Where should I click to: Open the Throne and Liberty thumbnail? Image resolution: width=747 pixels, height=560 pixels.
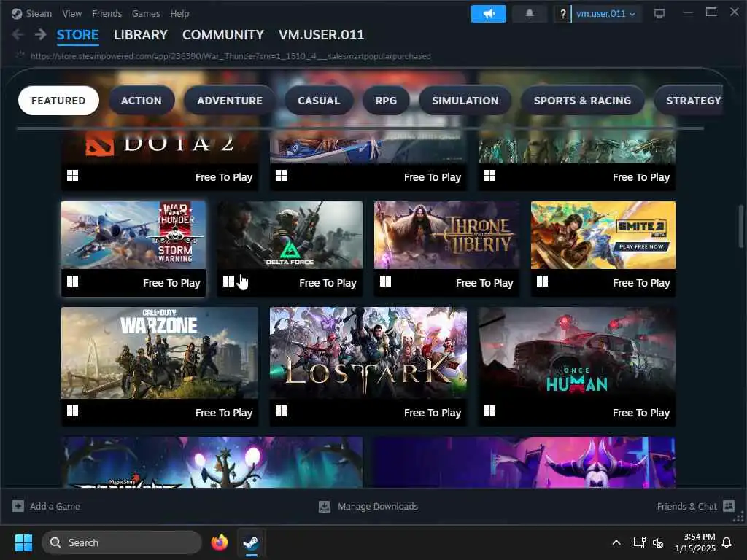coord(447,236)
